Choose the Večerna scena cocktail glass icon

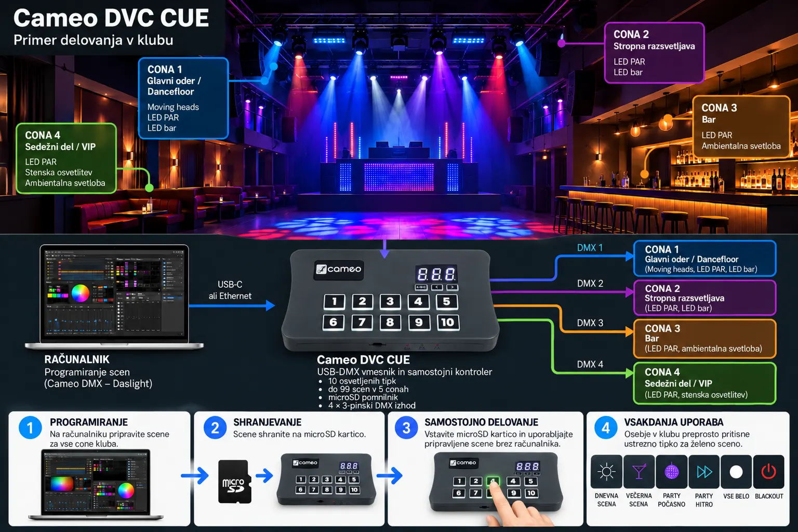point(639,472)
